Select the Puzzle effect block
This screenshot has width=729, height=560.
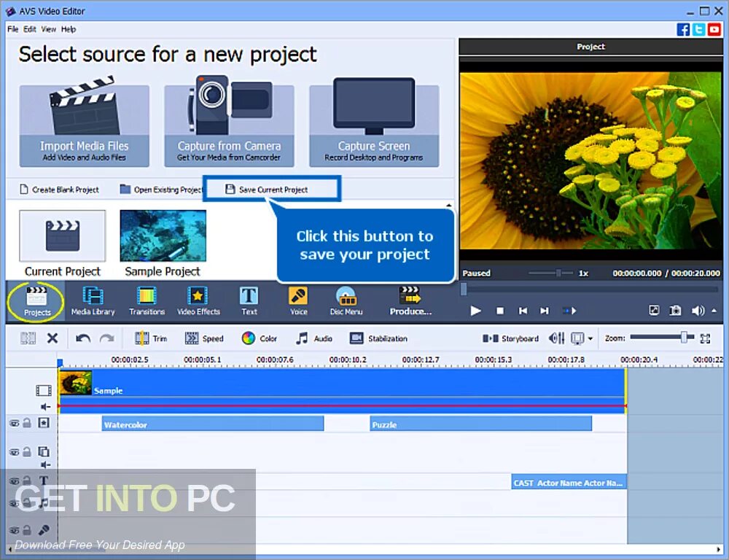click(x=480, y=424)
